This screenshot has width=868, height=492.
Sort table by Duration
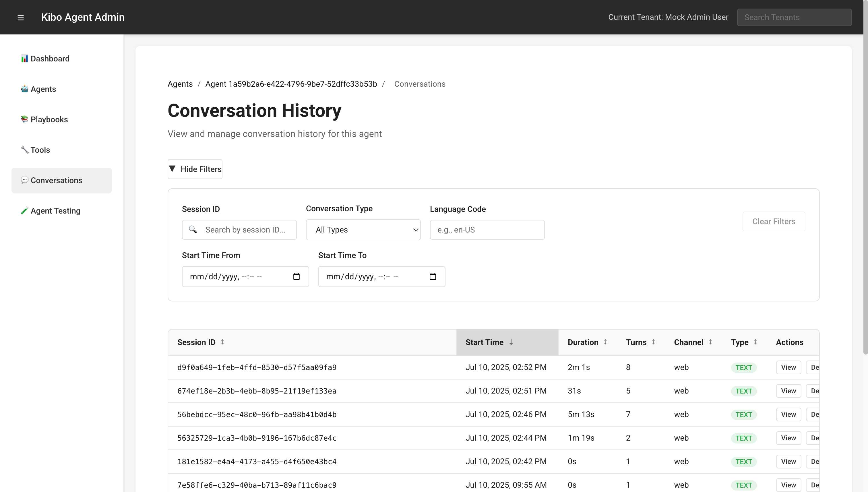click(x=587, y=342)
